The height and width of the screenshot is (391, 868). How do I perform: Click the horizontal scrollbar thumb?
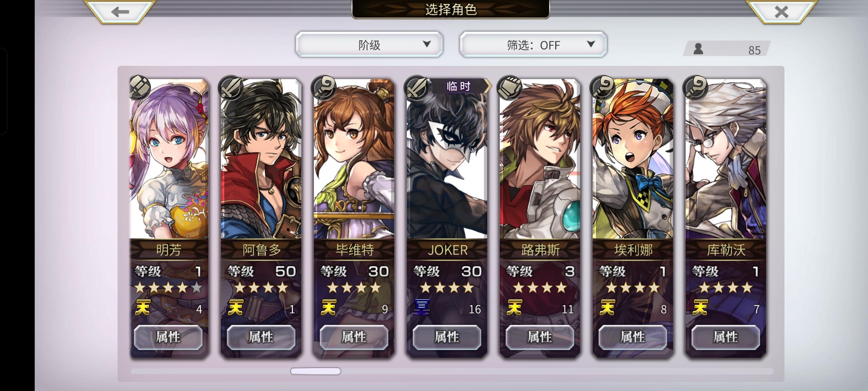[316, 371]
